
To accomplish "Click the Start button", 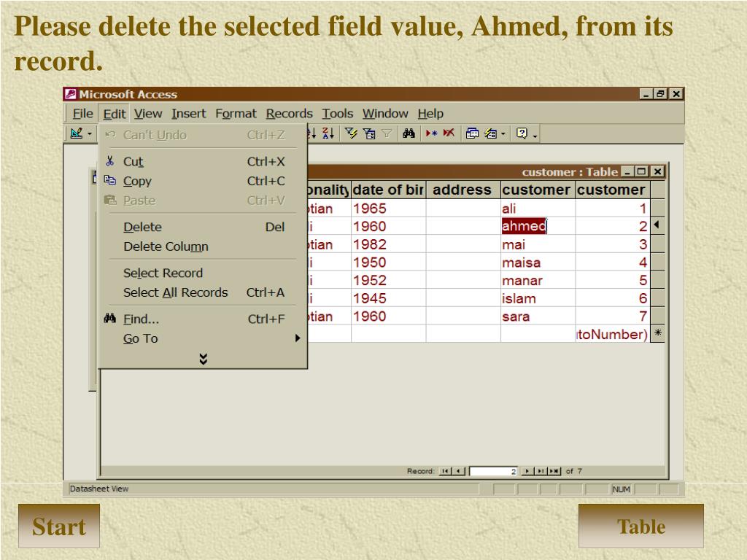I will (59, 526).
